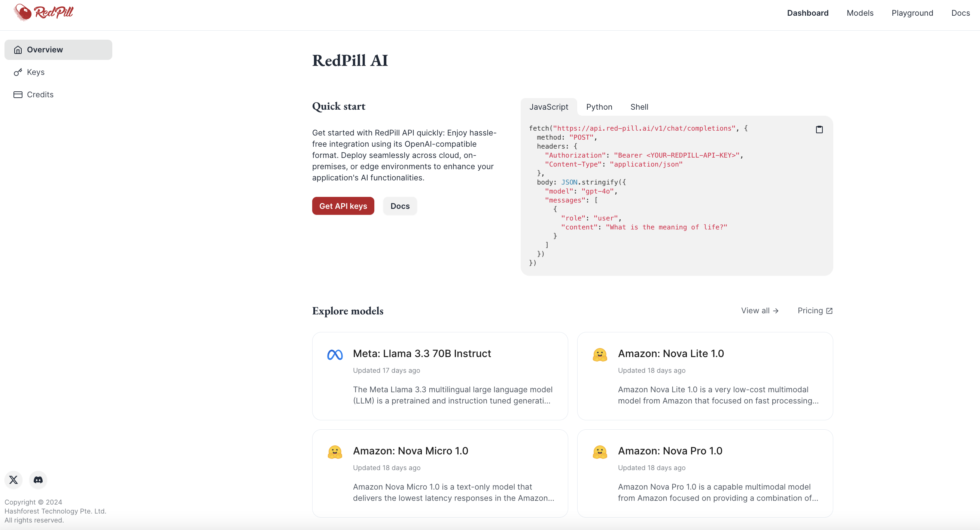Open Dashboard in the top navigation
Image resolution: width=980 pixels, height=530 pixels.
[808, 13]
